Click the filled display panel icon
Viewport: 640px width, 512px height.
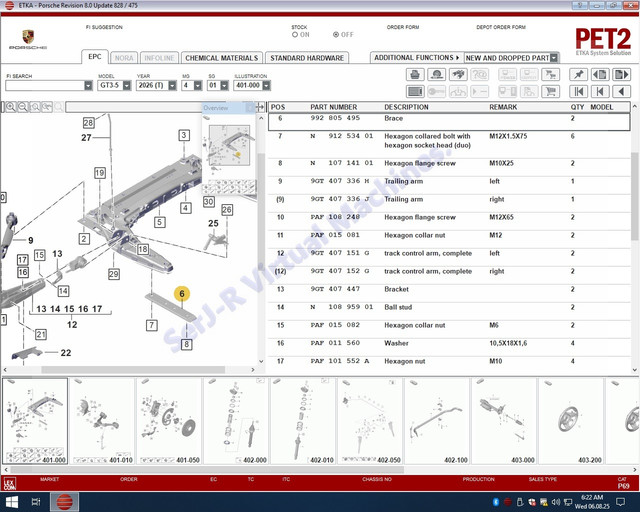click(415, 91)
